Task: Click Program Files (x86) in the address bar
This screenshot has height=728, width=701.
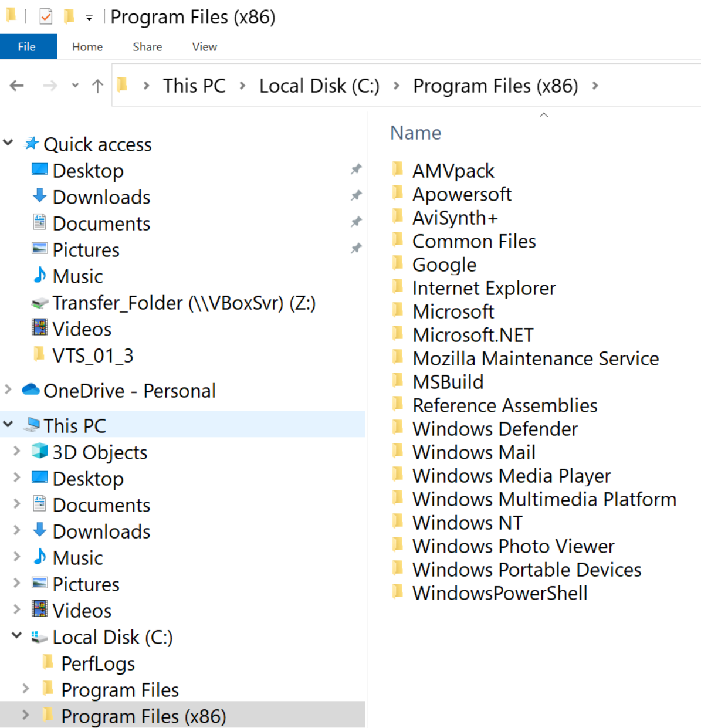Action: click(x=496, y=86)
